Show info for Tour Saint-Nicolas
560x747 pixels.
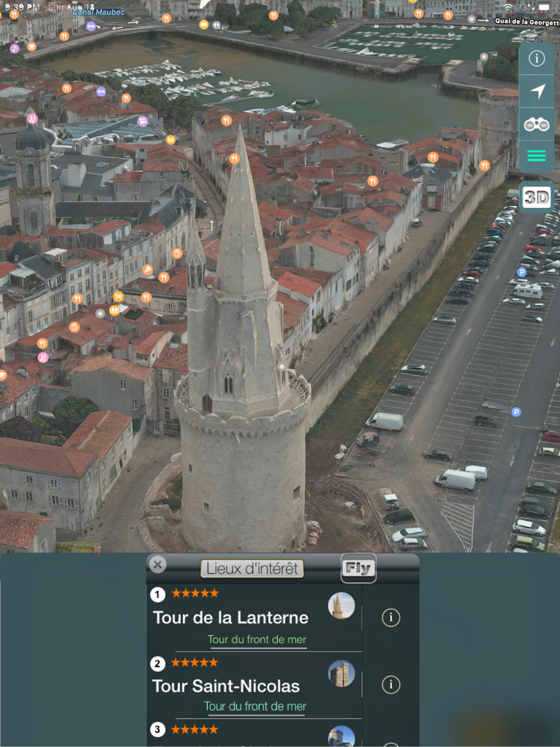tap(391, 684)
